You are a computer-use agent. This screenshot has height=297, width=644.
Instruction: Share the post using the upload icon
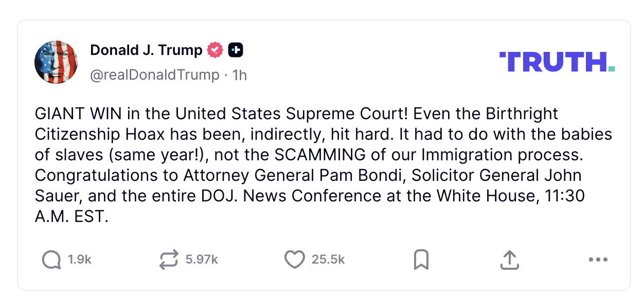click(x=509, y=259)
